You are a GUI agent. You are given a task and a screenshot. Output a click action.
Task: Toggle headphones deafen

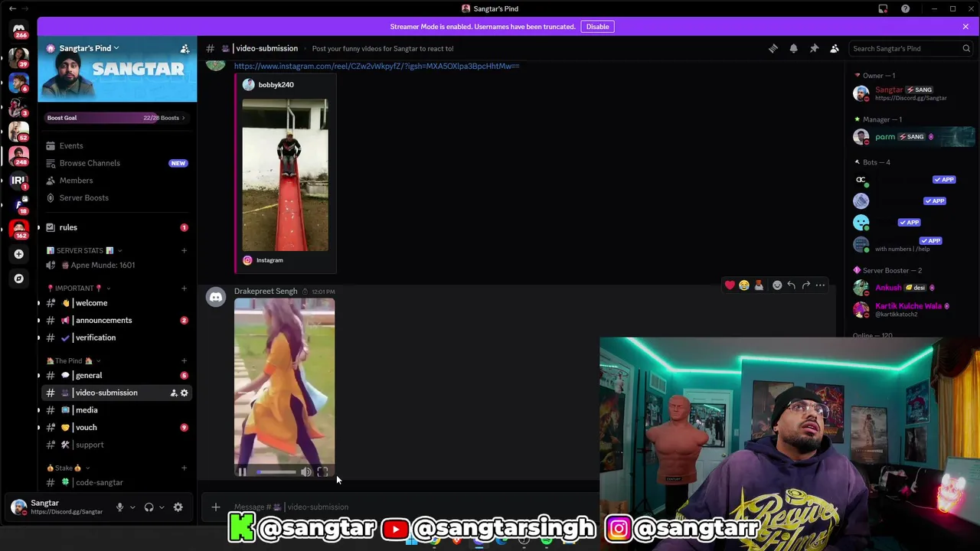tap(149, 507)
